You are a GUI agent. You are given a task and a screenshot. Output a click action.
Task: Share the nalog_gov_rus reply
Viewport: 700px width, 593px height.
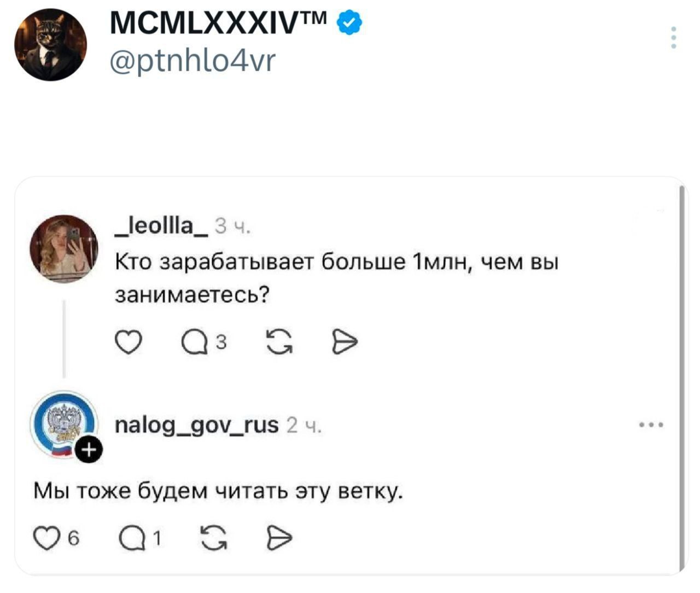coord(279,538)
